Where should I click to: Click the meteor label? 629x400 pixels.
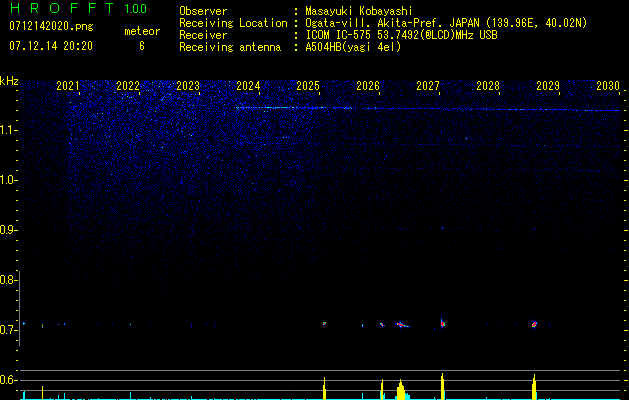pos(142,31)
